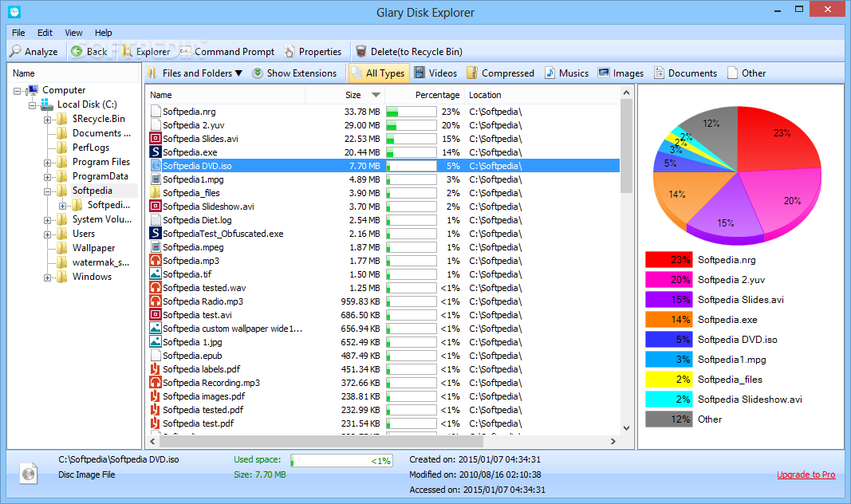This screenshot has height=504, width=851.
Task: Select the Softpedia Radio.mp3 row
Action: point(383,301)
